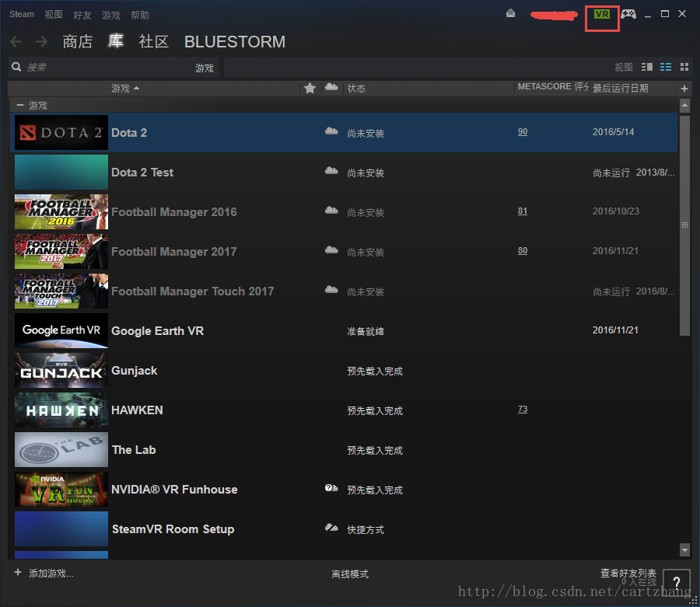The height and width of the screenshot is (607, 700).
Task: Go back with the left arrow
Action: click(16, 41)
